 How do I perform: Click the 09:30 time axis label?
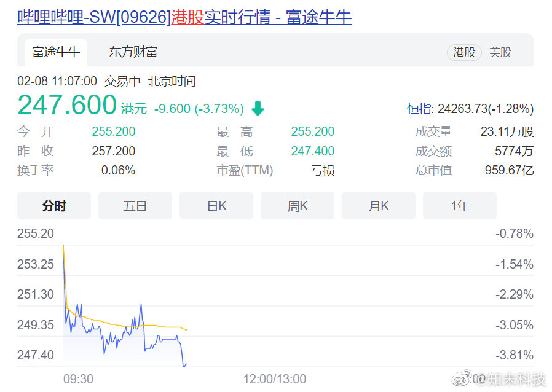point(78,379)
